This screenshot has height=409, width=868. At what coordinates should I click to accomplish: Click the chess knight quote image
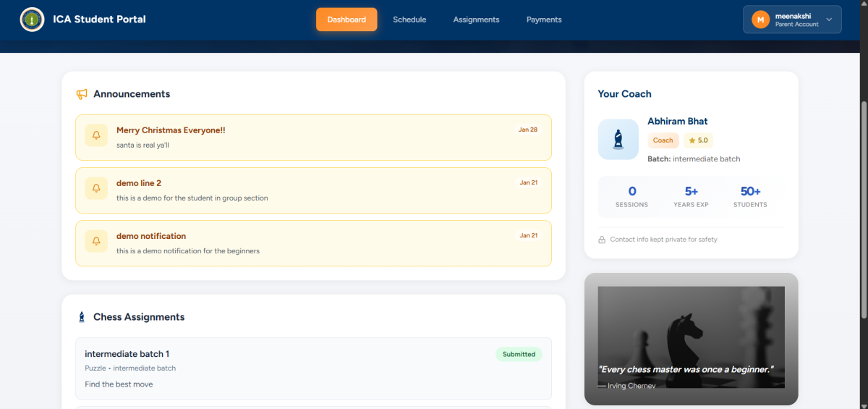click(x=691, y=337)
